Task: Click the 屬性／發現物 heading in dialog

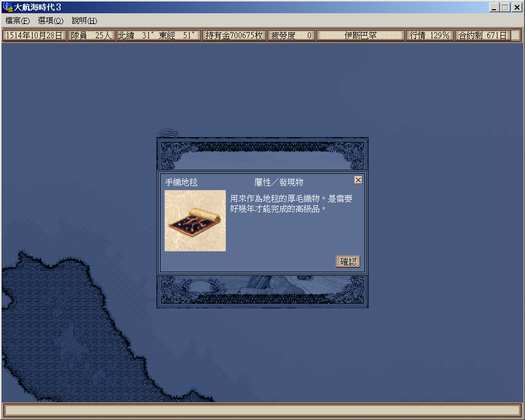Action: 279,182
